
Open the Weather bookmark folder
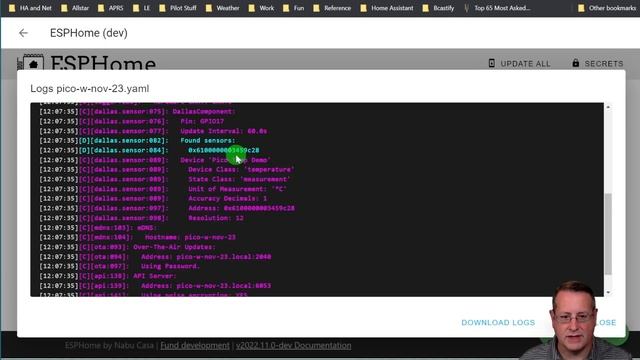222,8
